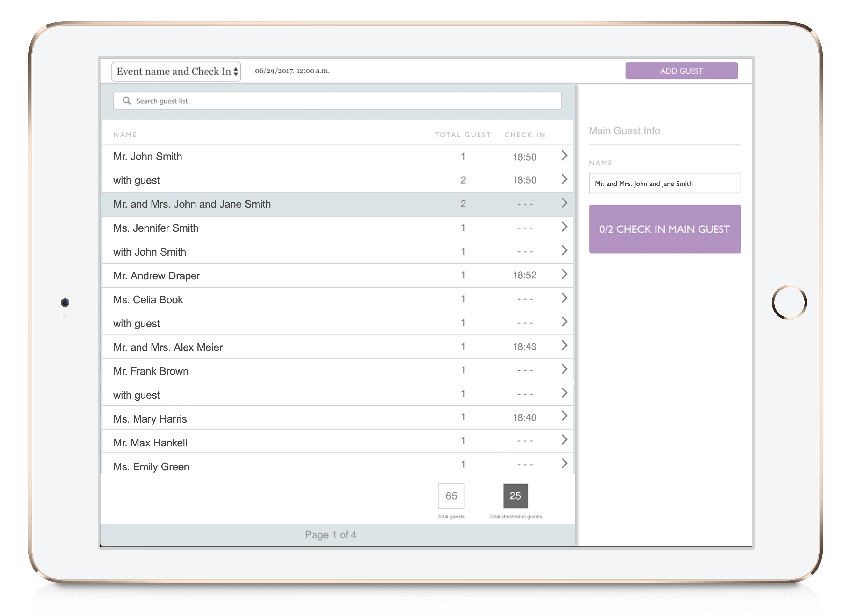Select Ms. Mary Harris name

point(150,419)
